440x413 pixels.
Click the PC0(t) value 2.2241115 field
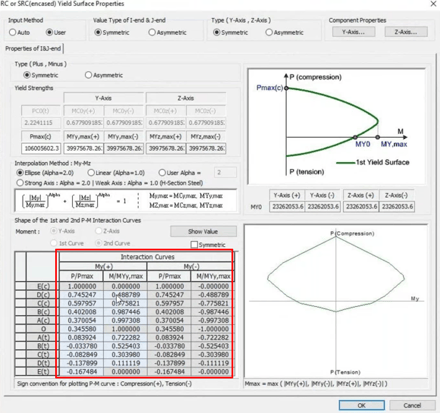click(41, 123)
